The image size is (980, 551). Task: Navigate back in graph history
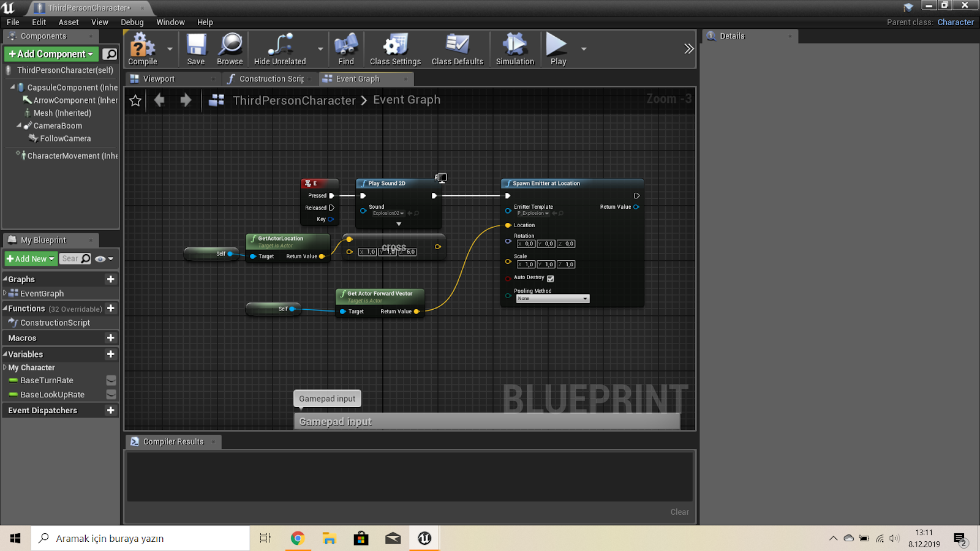[x=159, y=100]
